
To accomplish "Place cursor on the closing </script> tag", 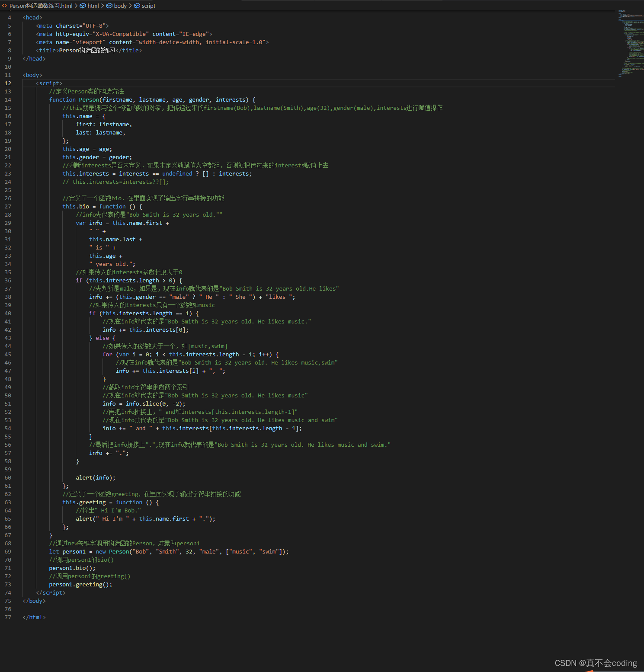I will pos(51,592).
